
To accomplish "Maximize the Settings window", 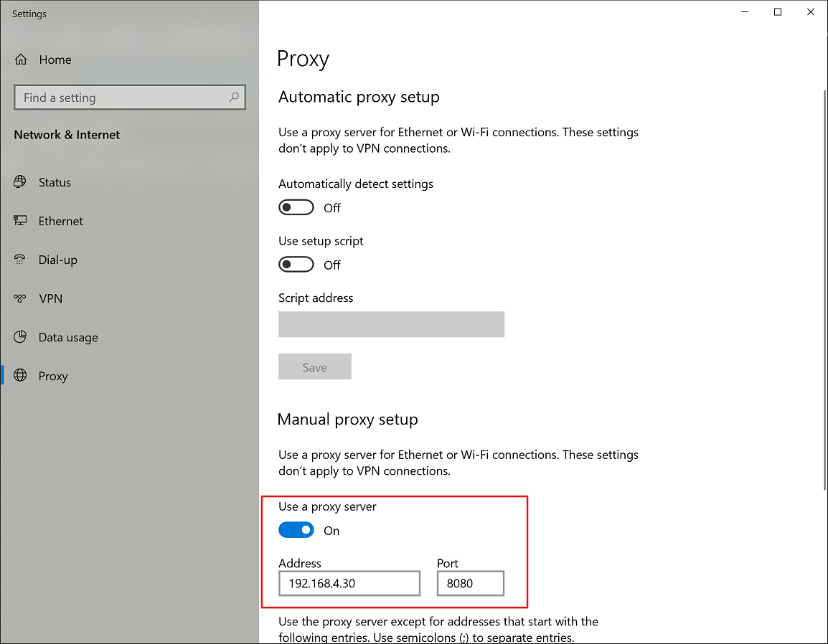I will click(777, 11).
